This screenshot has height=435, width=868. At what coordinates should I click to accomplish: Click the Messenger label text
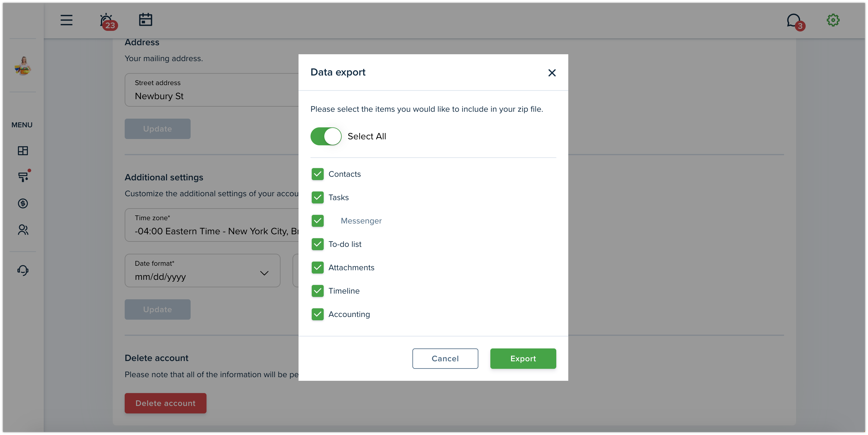(361, 221)
